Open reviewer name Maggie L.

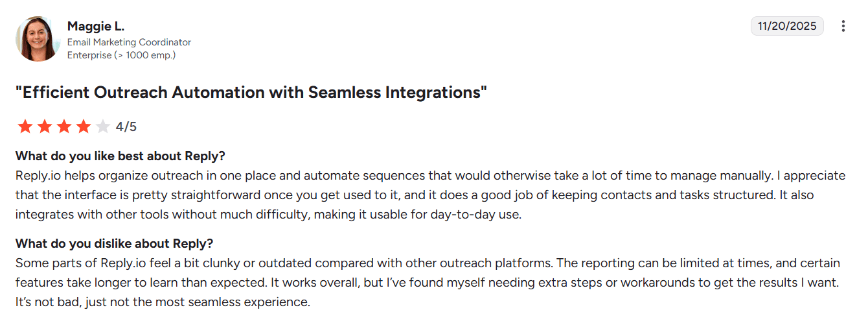[x=95, y=27]
